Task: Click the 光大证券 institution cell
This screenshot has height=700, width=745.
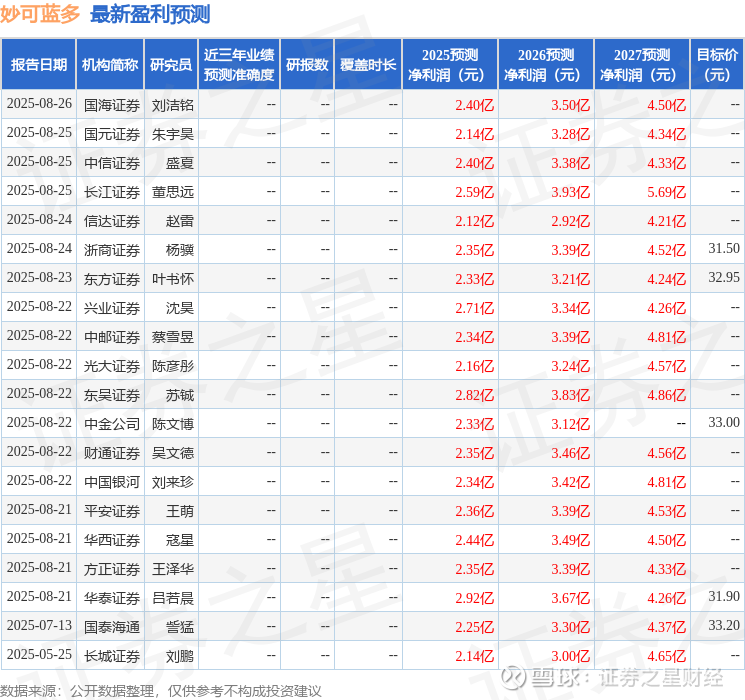Action: [112, 366]
